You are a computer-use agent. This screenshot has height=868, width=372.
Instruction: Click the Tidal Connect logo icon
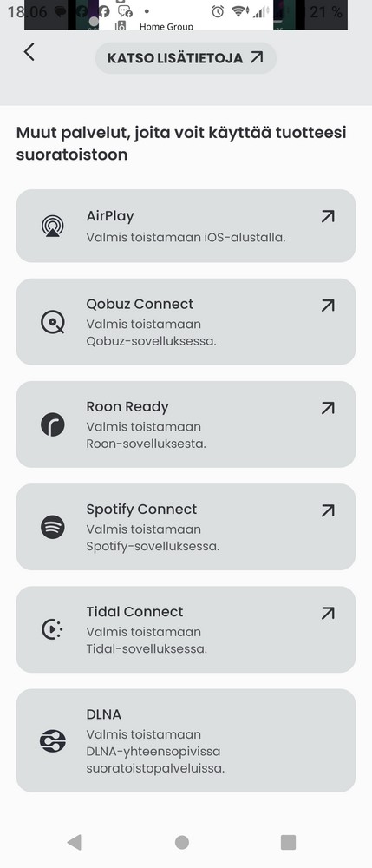(53, 629)
